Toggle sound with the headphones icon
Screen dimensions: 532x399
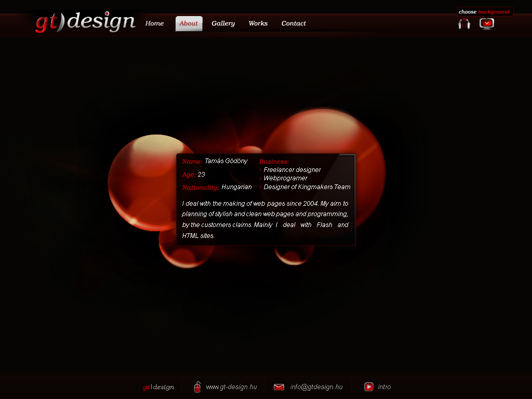(x=464, y=24)
